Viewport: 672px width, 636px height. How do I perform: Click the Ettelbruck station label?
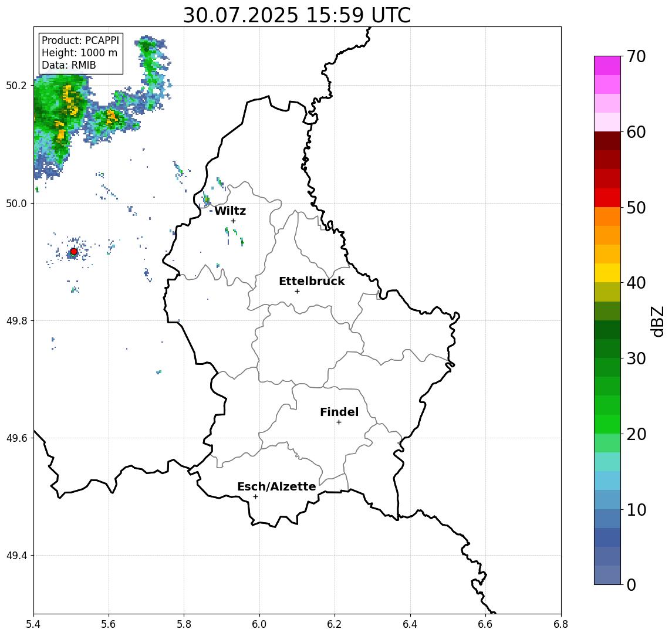click(x=312, y=281)
